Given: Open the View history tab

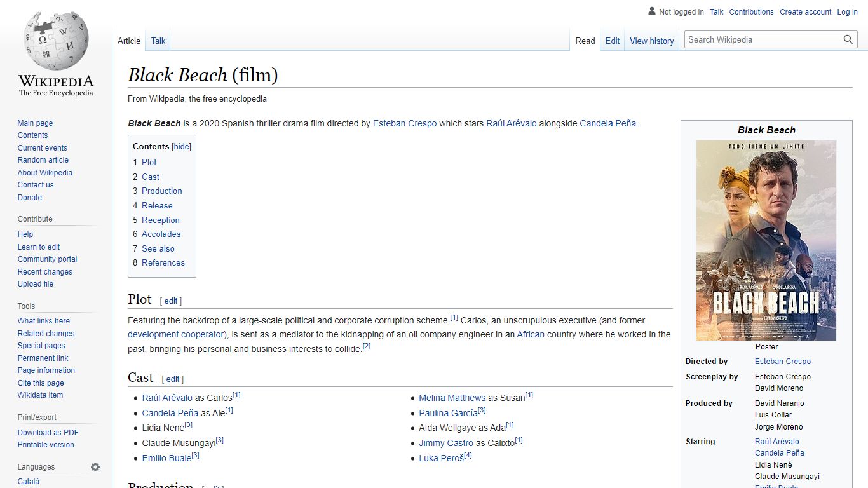Looking at the screenshot, I should pyautogui.click(x=652, y=41).
